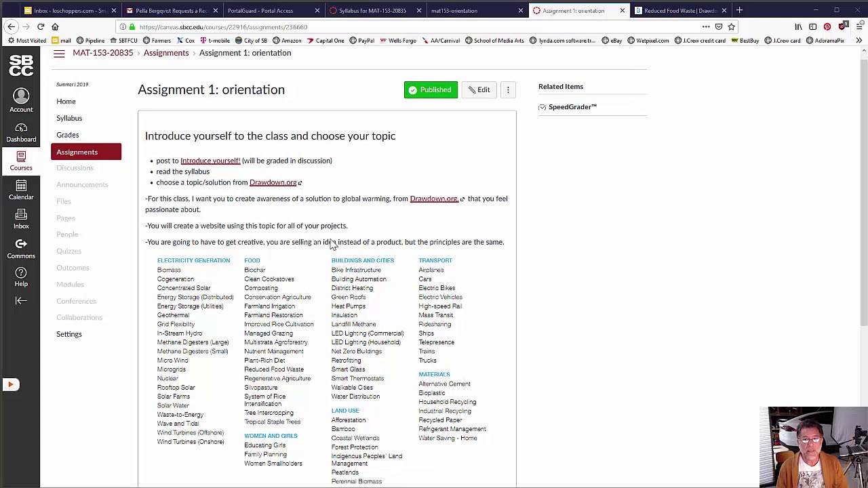The image size is (868, 488).
Task: Open the Calendar in global navigation
Action: tap(21, 190)
